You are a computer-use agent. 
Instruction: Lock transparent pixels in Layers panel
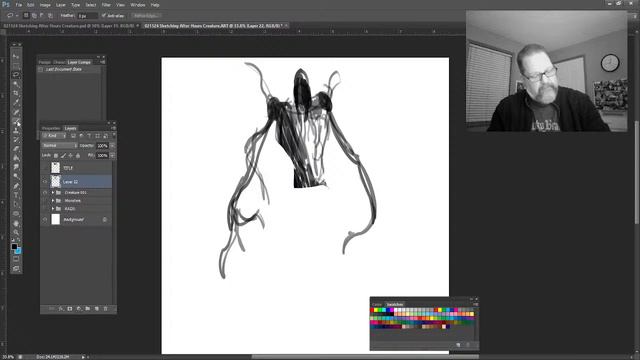coord(56,156)
